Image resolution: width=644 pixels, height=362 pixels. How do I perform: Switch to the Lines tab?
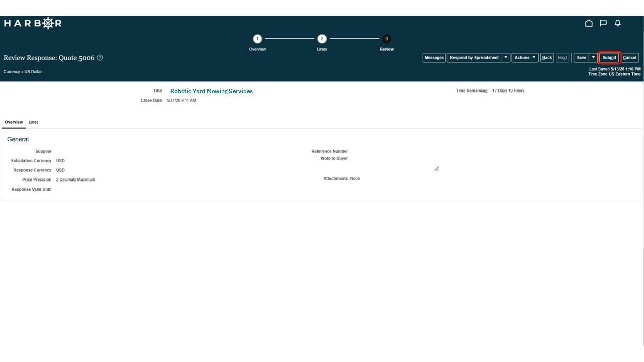pyautogui.click(x=34, y=122)
